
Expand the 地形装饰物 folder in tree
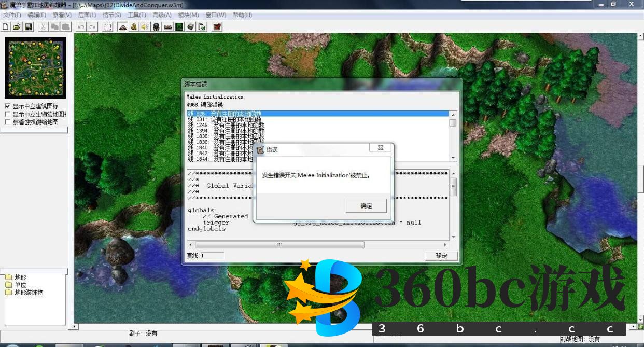point(9,292)
